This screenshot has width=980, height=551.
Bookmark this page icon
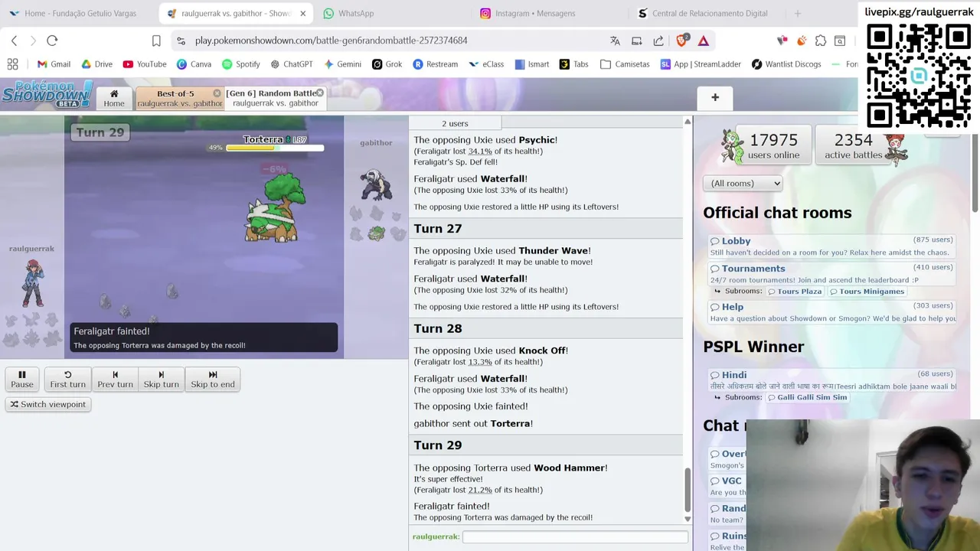pyautogui.click(x=156, y=41)
